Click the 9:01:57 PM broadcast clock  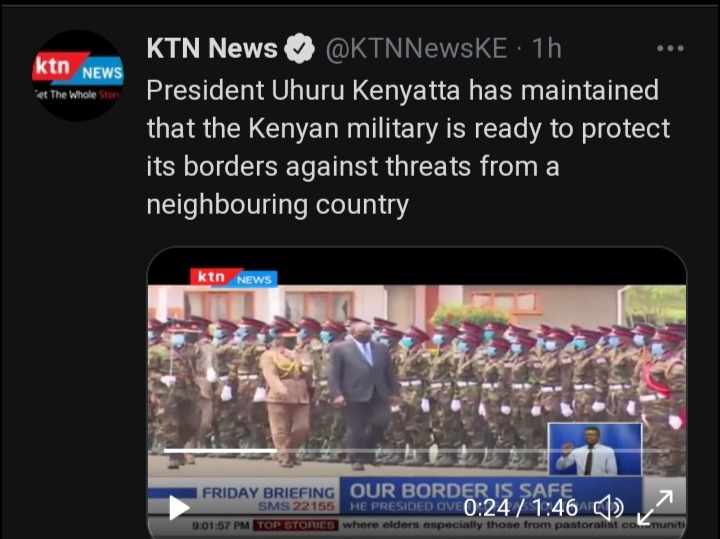[220, 525]
